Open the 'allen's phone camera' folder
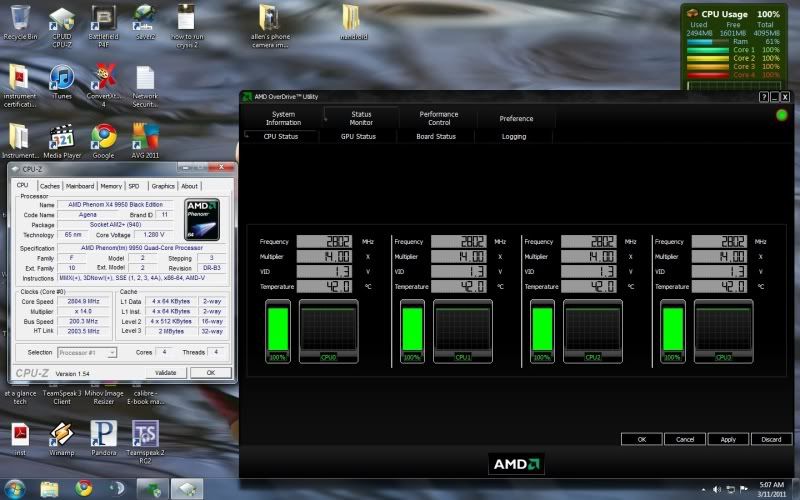The height and width of the screenshot is (500, 800). tap(270, 27)
